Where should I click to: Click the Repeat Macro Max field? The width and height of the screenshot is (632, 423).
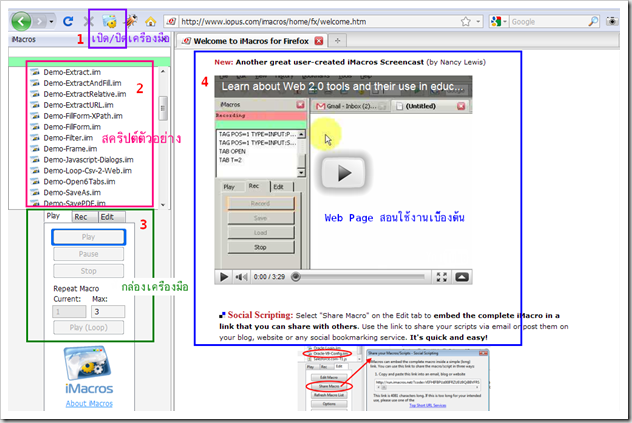[x=108, y=311]
